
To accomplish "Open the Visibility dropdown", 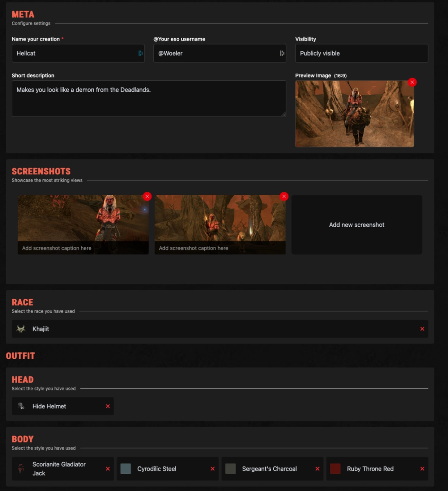I will point(361,53).
